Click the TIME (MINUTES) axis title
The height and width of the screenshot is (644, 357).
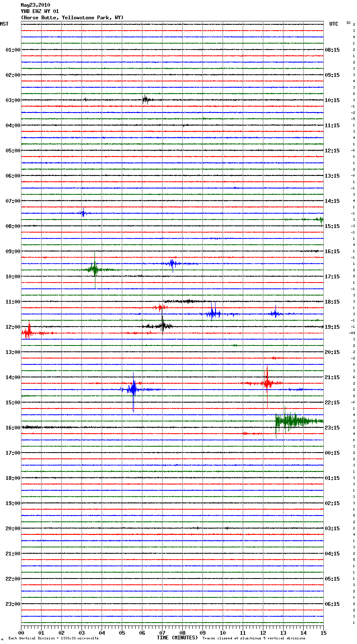point(177,638)
